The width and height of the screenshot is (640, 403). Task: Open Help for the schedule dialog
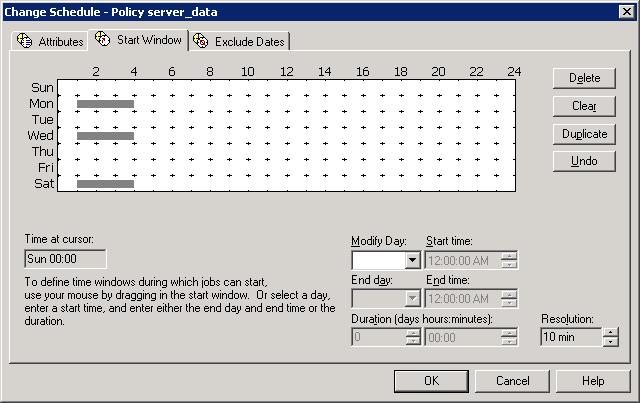(x=593, y=381)
